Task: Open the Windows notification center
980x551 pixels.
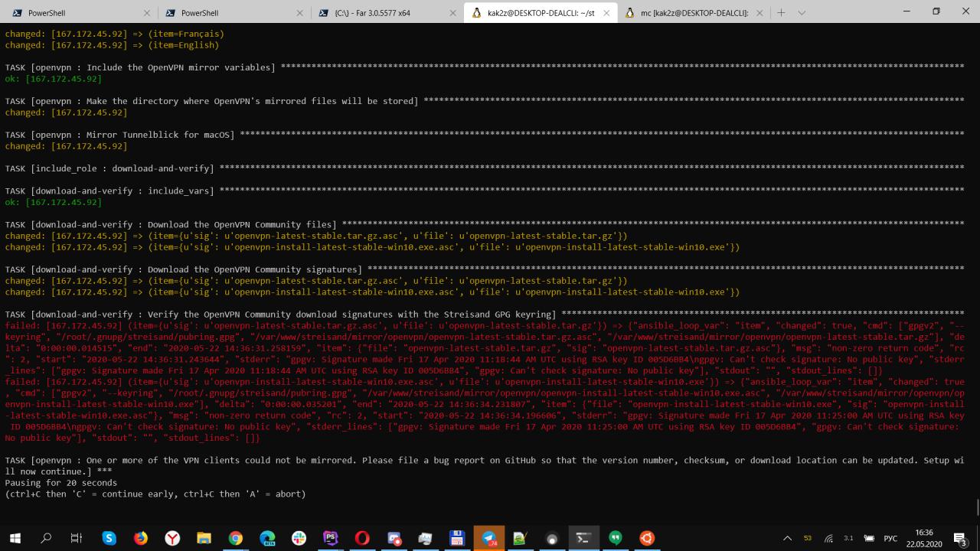Action: (x=960, y=538)
